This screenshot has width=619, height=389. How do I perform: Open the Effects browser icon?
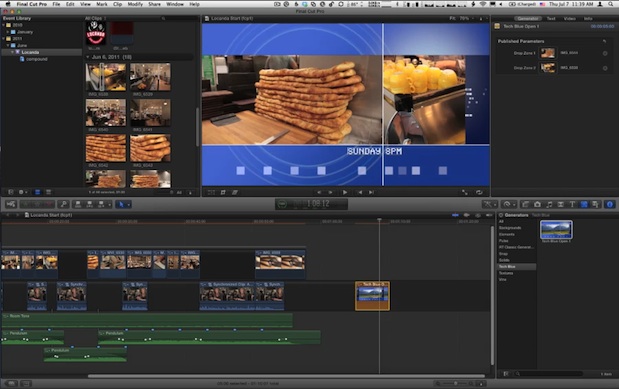525,204
